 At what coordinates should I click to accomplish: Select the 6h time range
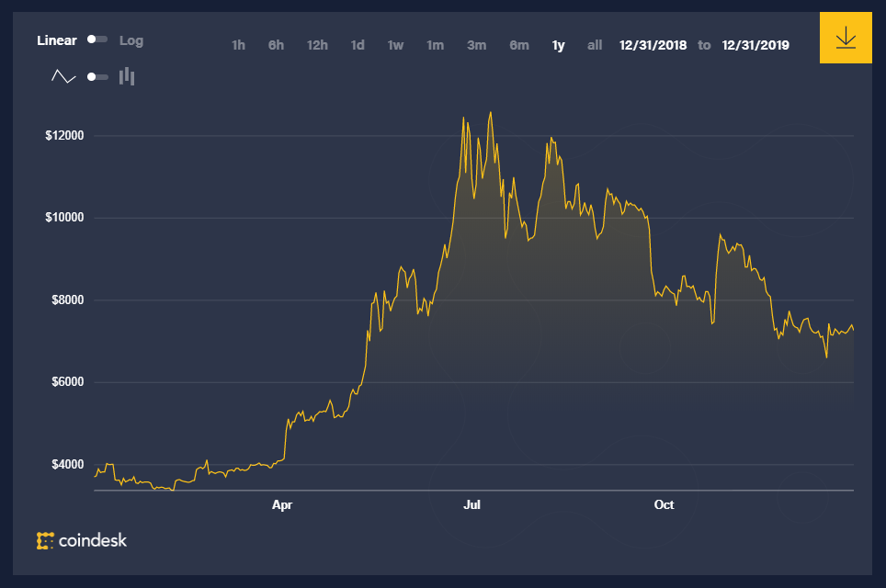click(x=276, y=45)
